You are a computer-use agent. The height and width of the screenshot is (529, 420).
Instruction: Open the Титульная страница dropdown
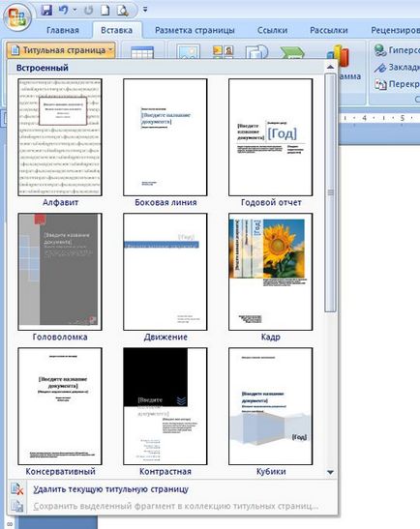click(x=61, y=50)
